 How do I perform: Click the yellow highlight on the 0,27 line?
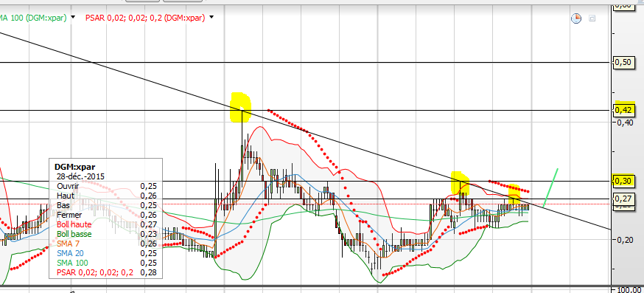(514, 194)
